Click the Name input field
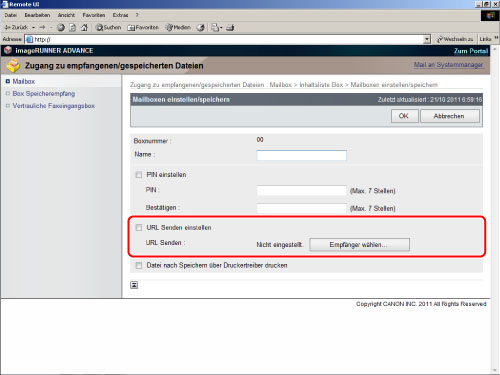 (301, 155)
